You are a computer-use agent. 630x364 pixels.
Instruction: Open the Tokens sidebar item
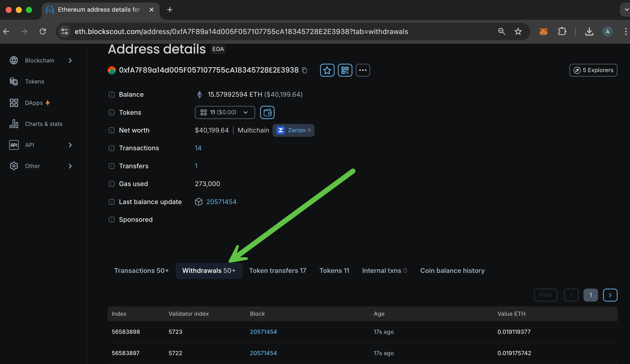point(34,81)
